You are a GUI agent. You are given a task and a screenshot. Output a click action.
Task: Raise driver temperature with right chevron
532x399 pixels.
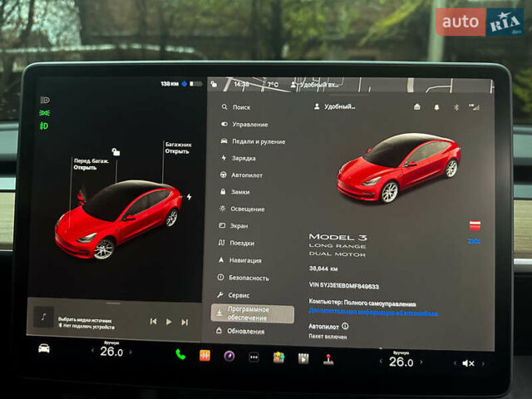(131, 352)
